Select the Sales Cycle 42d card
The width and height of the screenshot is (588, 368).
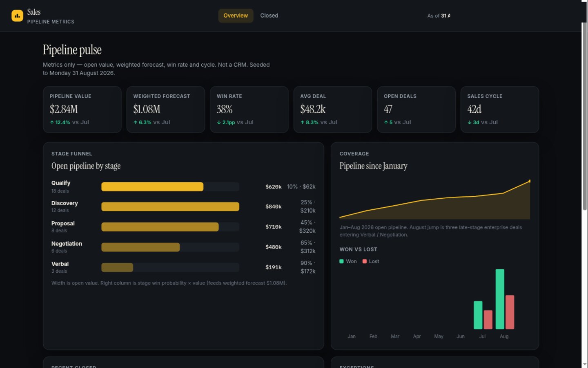tap(500, 109)
